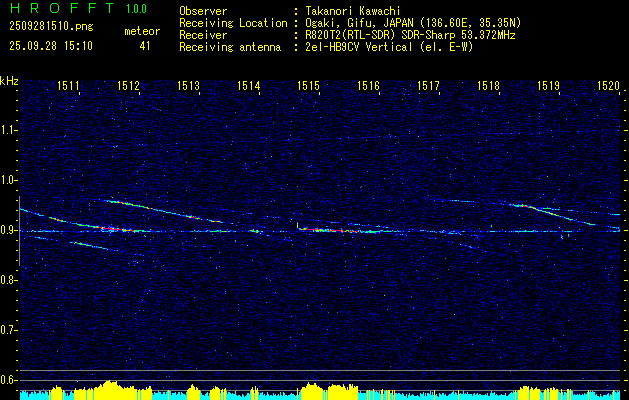Screen dimensions: 629x400
Task: Select the file name 2509281510.png
Action: pyautogui.click(x=51, y=26)
